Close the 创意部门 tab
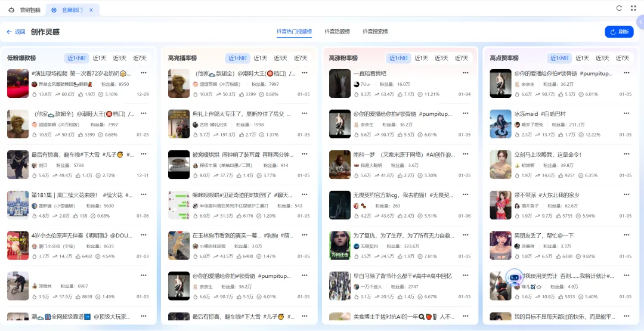 coord(91,10)
